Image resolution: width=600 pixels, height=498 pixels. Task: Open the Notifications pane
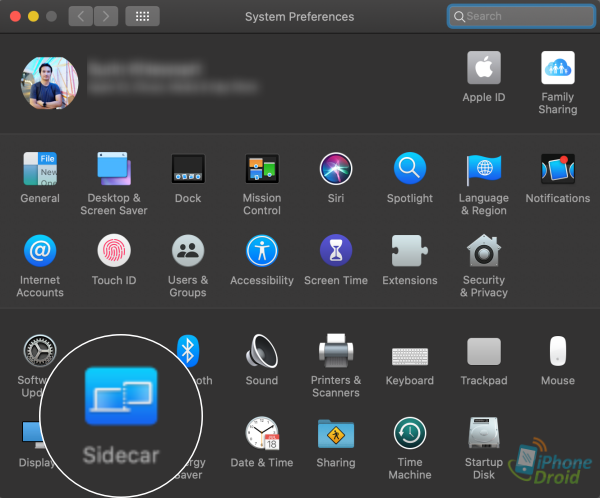pos(557,169)
